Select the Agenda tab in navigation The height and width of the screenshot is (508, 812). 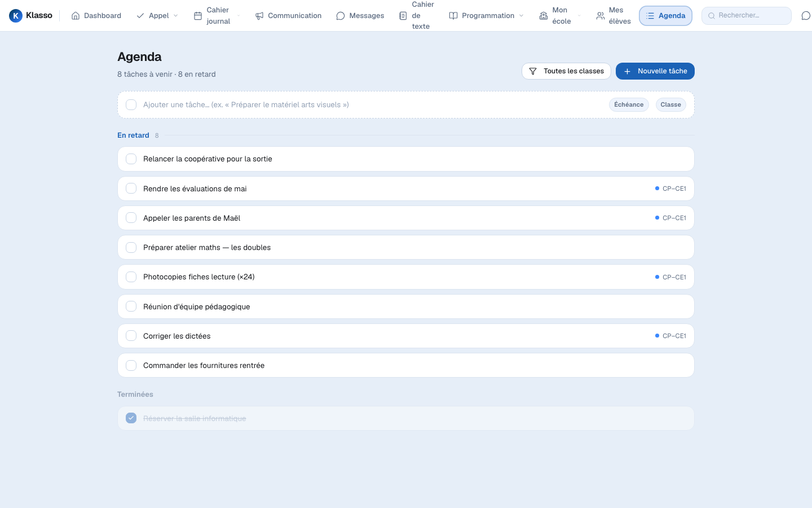click(x=665, y=16)
